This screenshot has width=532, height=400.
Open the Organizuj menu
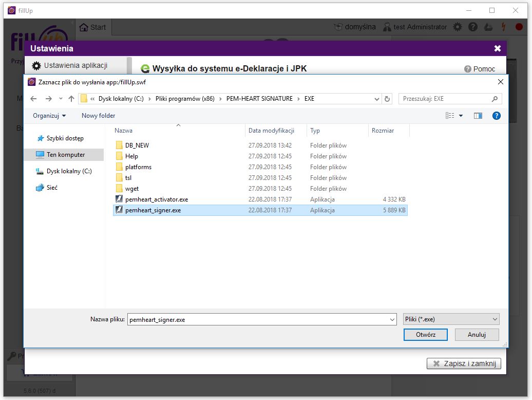click(49, 116)
